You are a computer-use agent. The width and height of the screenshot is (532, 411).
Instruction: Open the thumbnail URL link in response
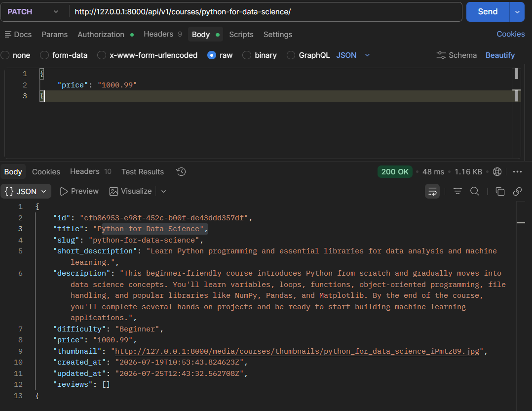(297, 351)
